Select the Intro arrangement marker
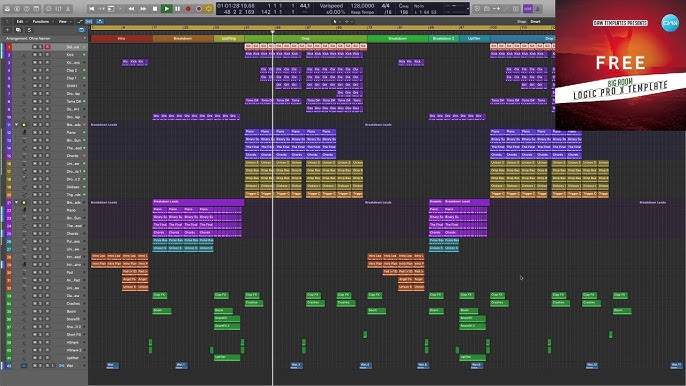Viewport: 686px width, 386px height. [122, 39]
